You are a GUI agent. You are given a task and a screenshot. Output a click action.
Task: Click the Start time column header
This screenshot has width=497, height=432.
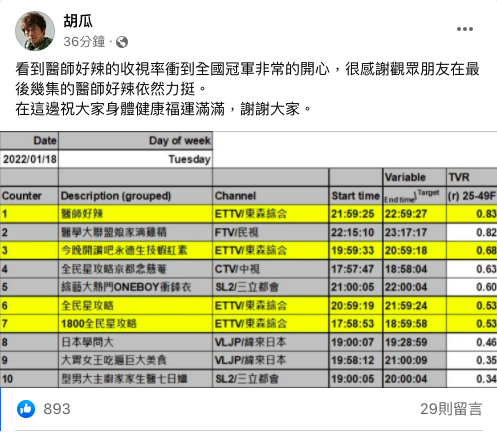356,196
